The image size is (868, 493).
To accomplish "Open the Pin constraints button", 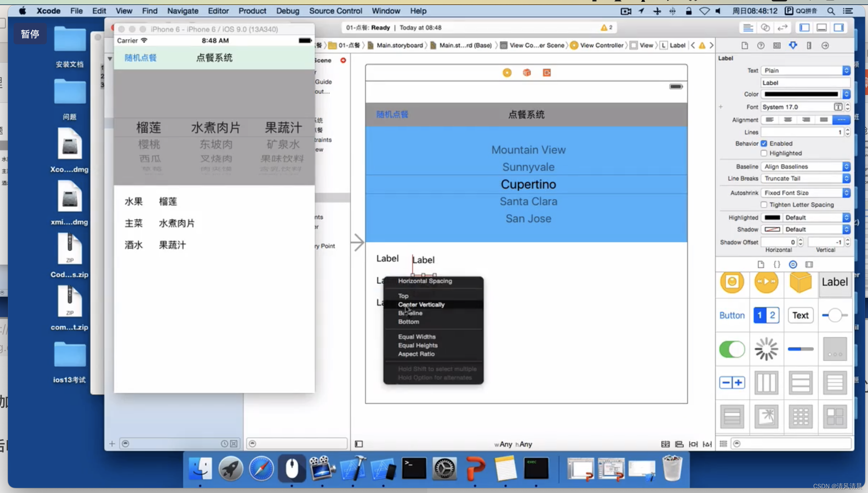I will (693, 444).
